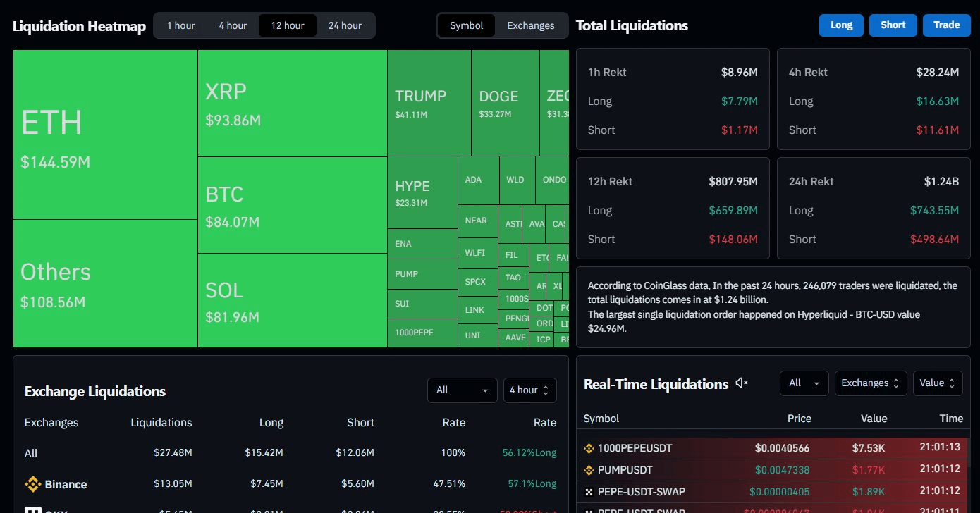Screen dimensions: 980x513
Task: Click the DOGE $33.27M heatmap tile
Action: tap(506, 103)
